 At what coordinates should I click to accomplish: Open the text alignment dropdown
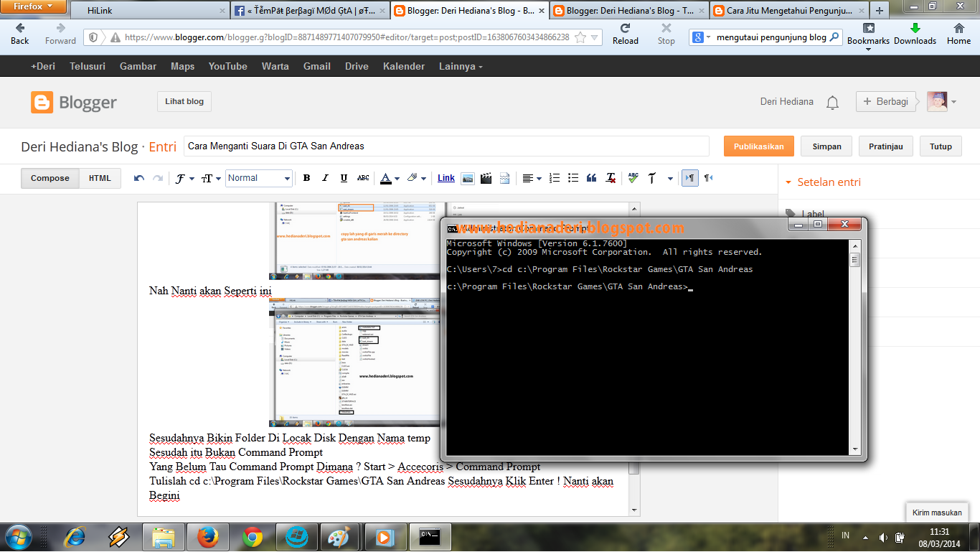pos(532,178)
